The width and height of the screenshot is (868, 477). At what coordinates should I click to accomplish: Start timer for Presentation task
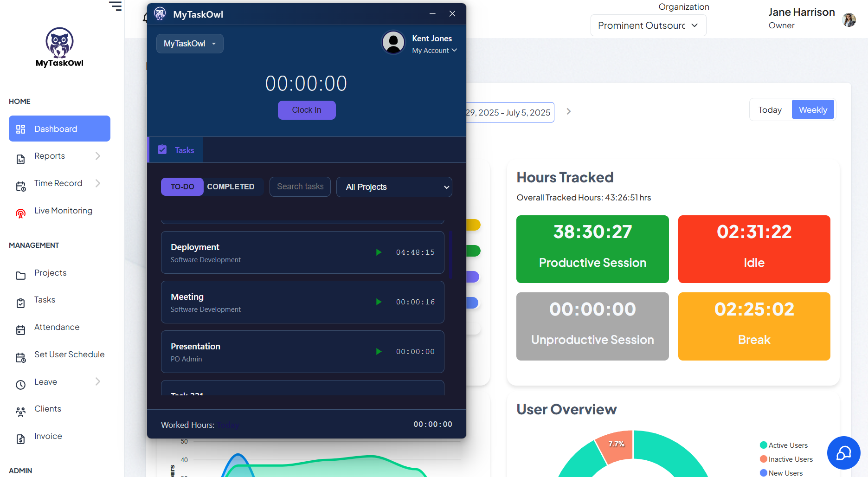pyautogui.click(x=379, y=352)
